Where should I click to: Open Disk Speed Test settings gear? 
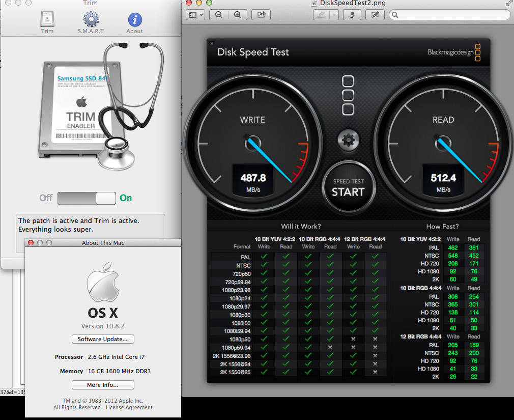coord(349,141)
